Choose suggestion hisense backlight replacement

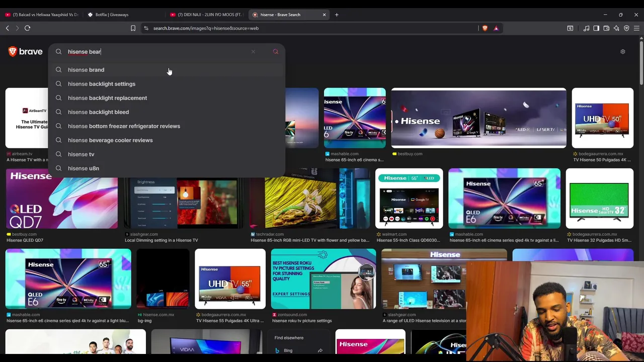(x=167, y=98)
